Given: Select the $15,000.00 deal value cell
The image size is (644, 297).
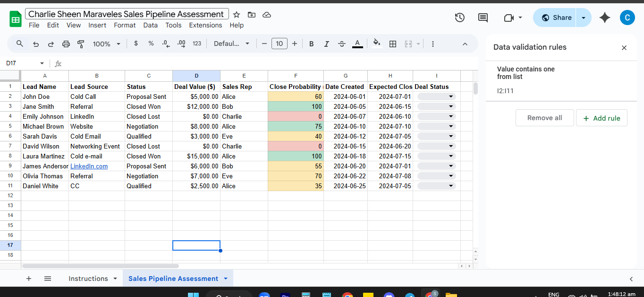Looking at the screenshot, I should tap(196, 156).
